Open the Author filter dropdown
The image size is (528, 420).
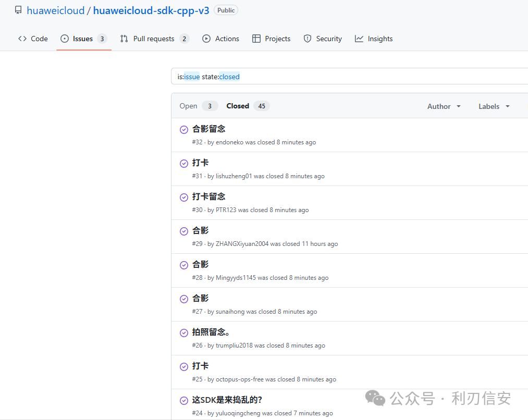pyautogui.click(x=444, y=106)
